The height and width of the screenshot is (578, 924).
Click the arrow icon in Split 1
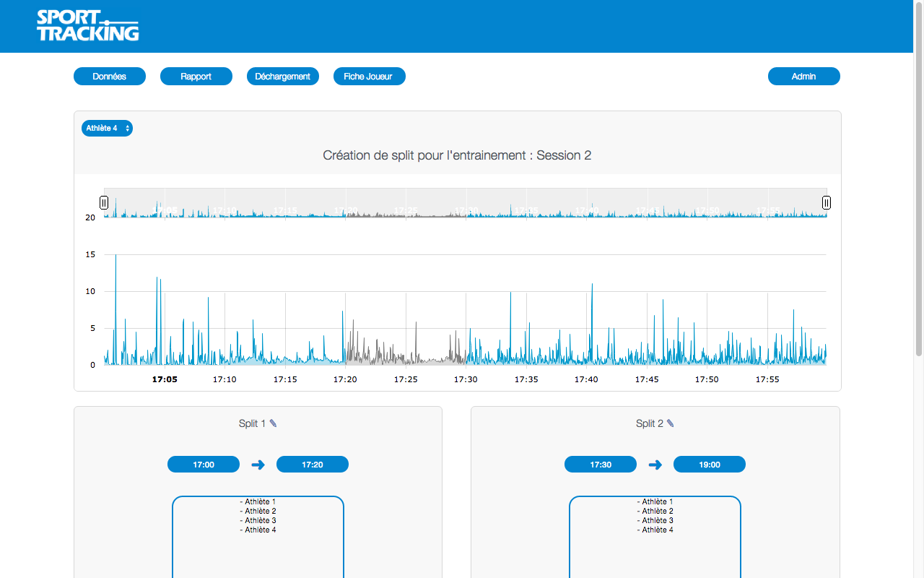(x=258, y=465)
